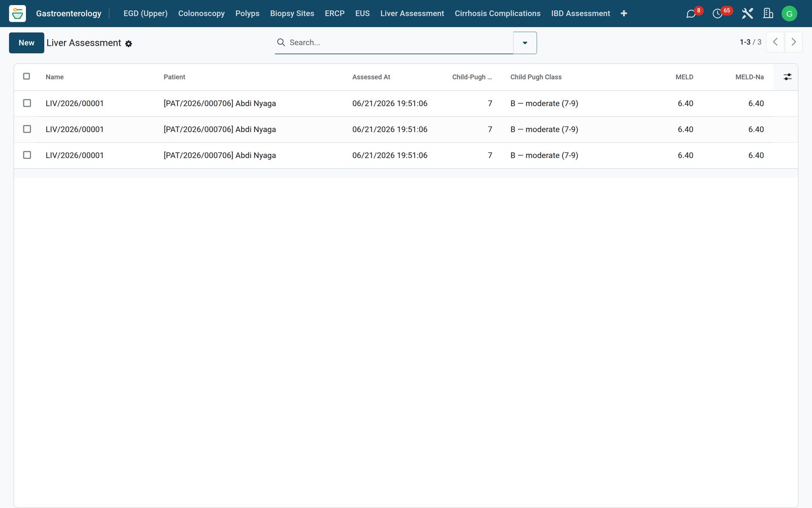Screen dimensions: 812x508
Task: Open the EGD (Upper) menu
Action: [145, 13]
